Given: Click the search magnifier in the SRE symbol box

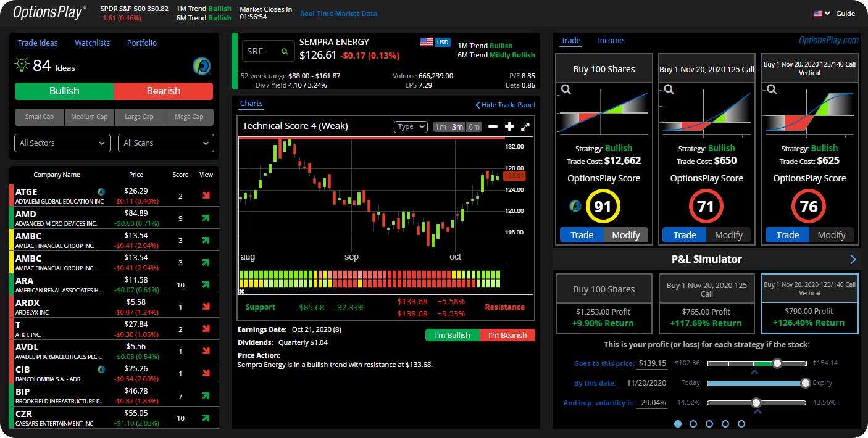Looking at the screenshot, I should [285, 52].
